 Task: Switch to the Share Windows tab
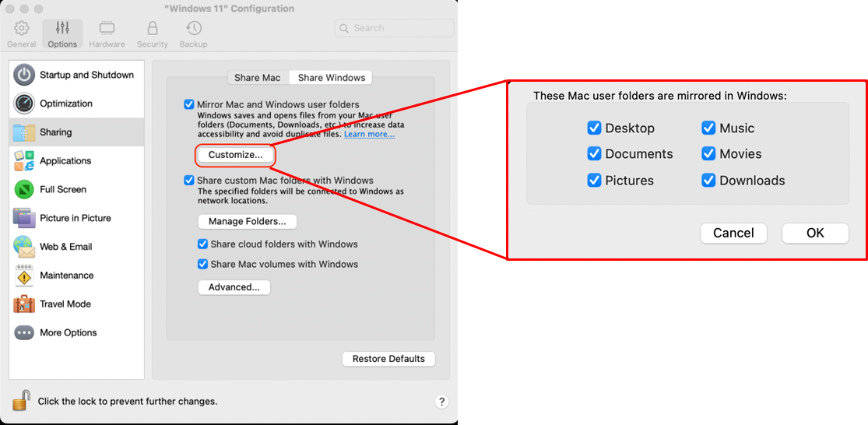click(x=331, y=78)
